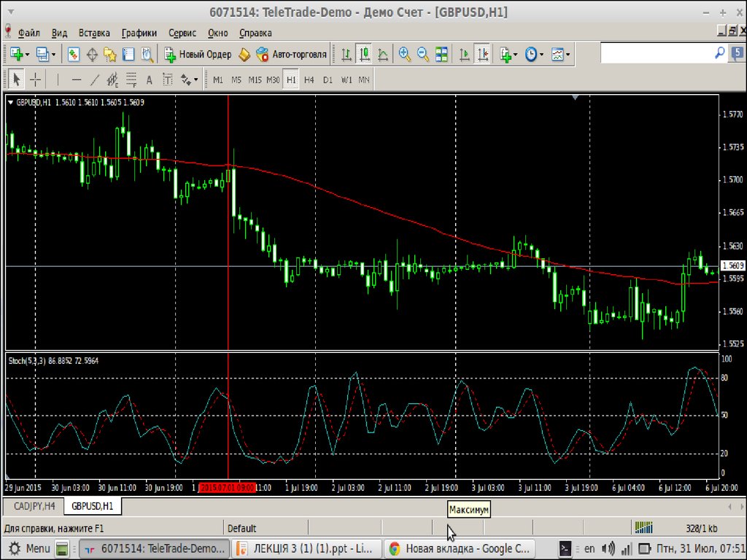The height and width of the screenshot is (560, 747).
Task: Zoom in on the chart
Action: [x=404, y=54]
